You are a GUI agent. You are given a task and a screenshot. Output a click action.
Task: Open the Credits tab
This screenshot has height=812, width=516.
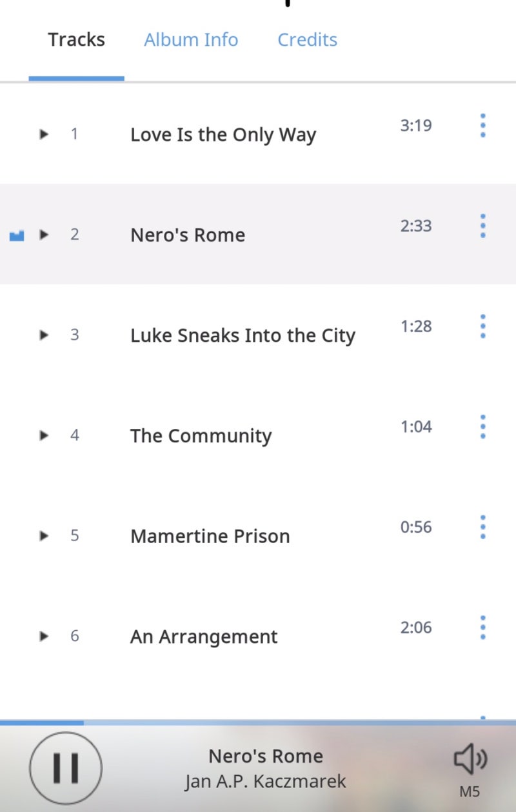(x=307, y=39)
